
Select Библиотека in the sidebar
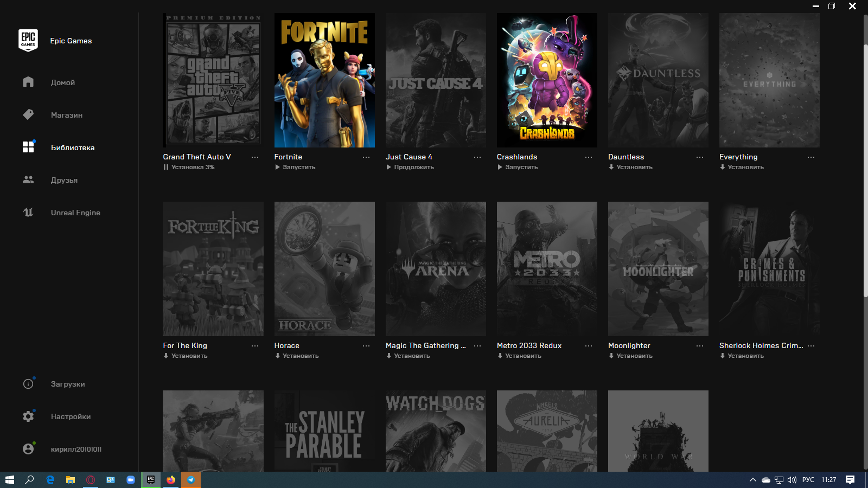[x=73, y=147]
